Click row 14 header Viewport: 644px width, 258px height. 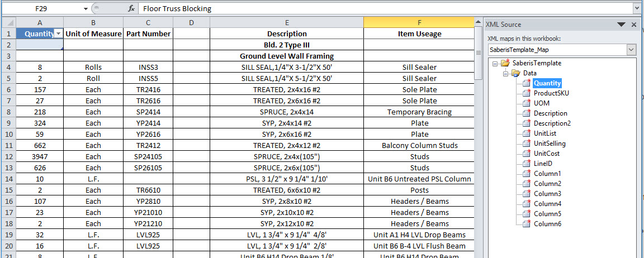[8, 179]
